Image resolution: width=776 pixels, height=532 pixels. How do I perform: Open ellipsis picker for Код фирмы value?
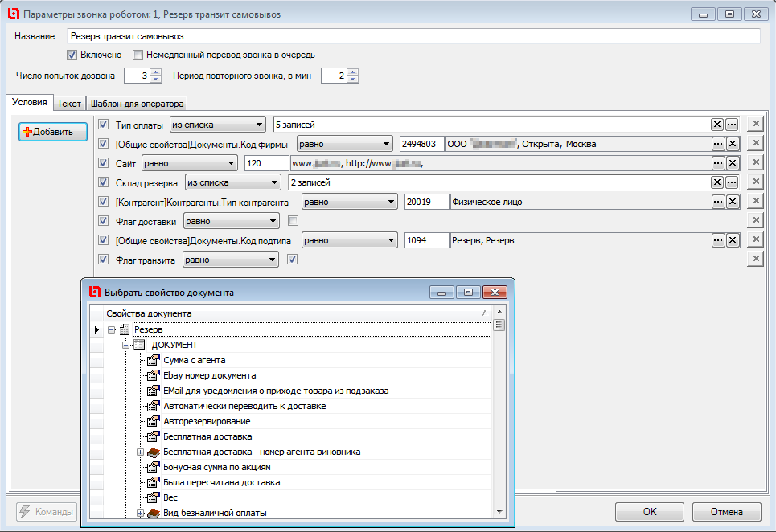[x=718, y=144]
